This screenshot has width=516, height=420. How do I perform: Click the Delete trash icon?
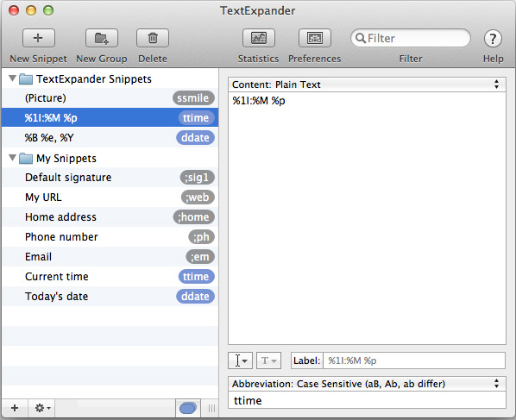[153, 38]
